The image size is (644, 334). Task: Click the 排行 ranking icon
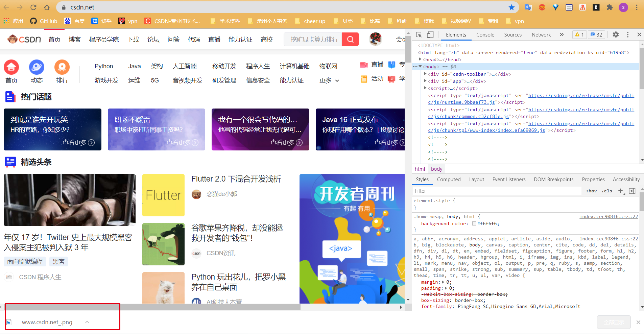(x=62, y=67)
